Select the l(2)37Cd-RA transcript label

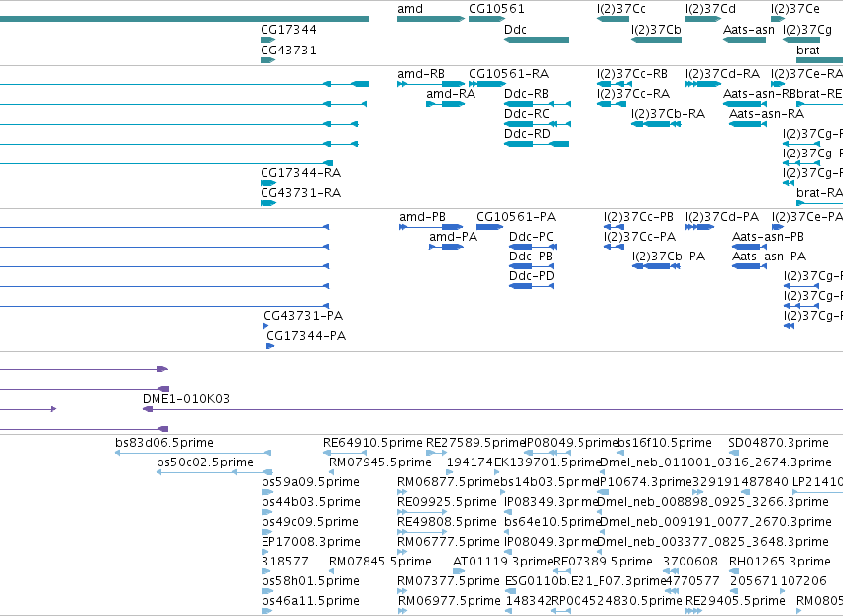(722, 74)
